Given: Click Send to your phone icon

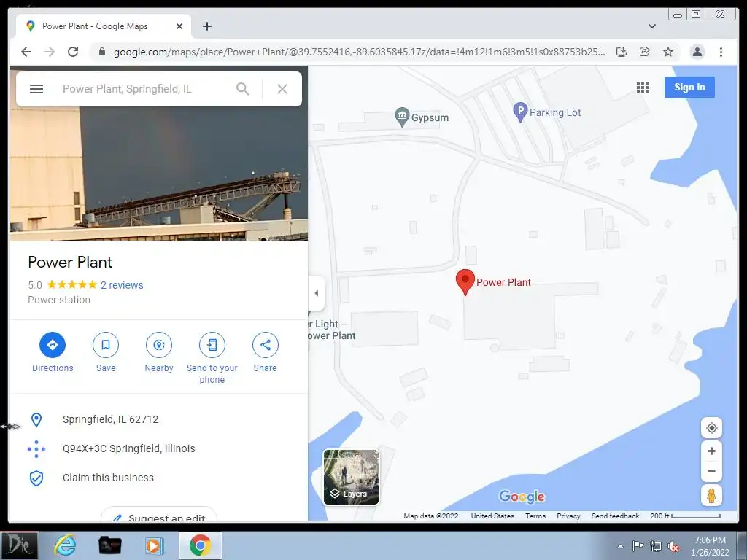Looking at the screenshot, I should click(212, 345).
